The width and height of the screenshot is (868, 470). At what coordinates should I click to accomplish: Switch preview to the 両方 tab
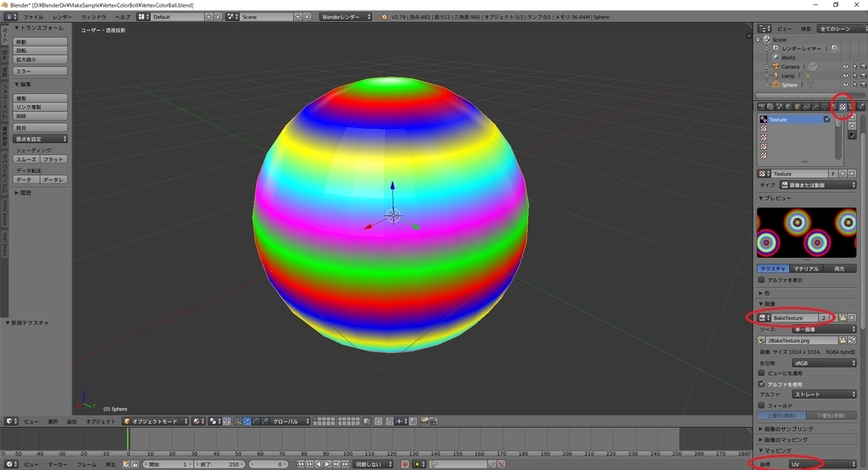839,268
